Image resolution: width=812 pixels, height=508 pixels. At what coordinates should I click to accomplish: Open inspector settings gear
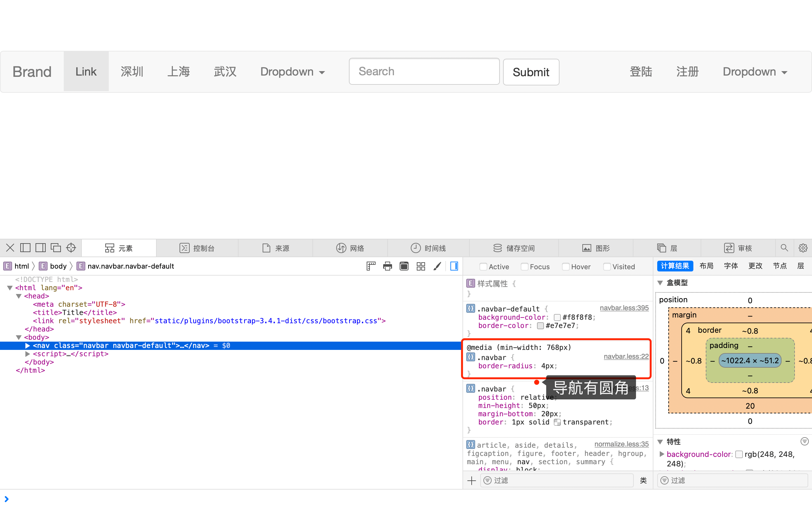pyautogui.click(x=803, y=248)
